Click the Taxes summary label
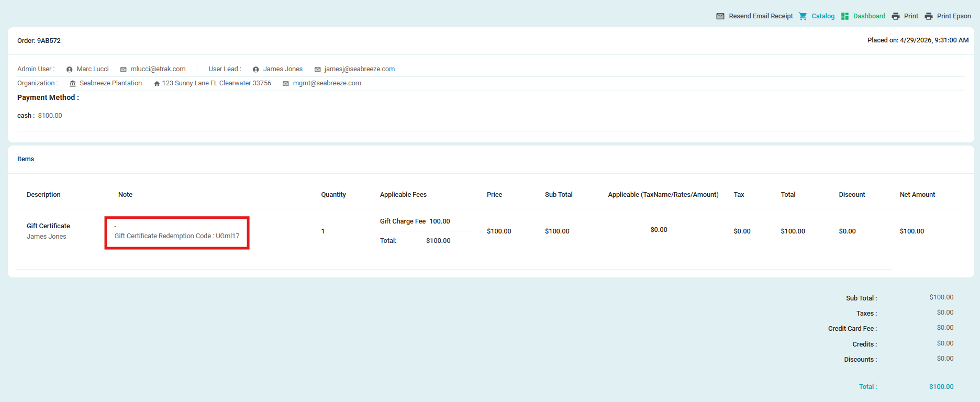The image size is (980, 402). [866, 314]
